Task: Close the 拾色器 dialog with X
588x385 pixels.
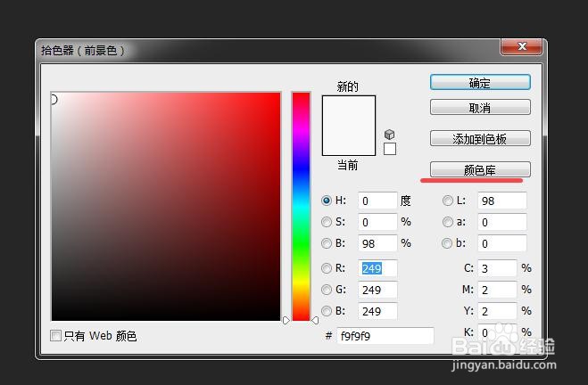Action: click(x=522, y=46)
